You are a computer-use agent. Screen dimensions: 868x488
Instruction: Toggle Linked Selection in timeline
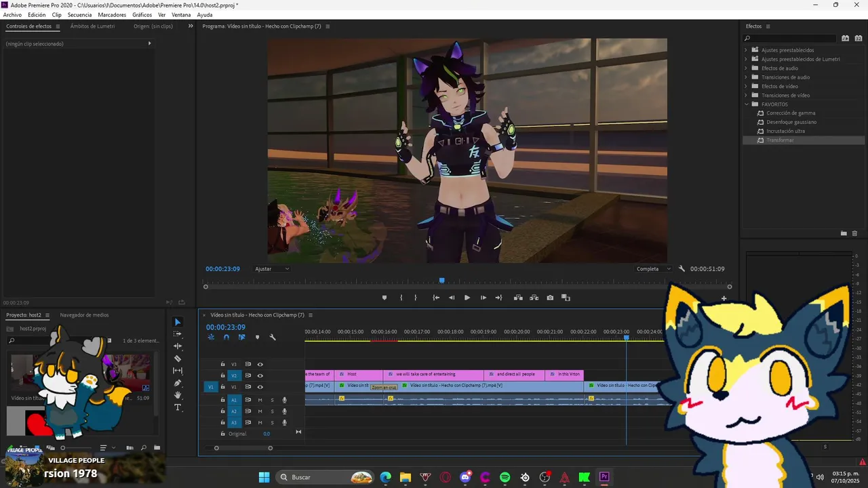pyautogui.click(x=241, y=337)
